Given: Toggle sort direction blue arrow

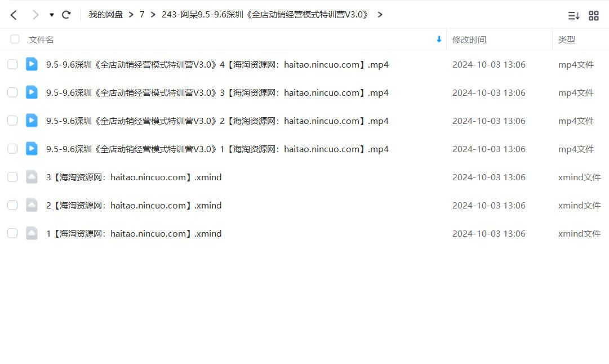Looking at the screenshot, I should click(439, 39).
